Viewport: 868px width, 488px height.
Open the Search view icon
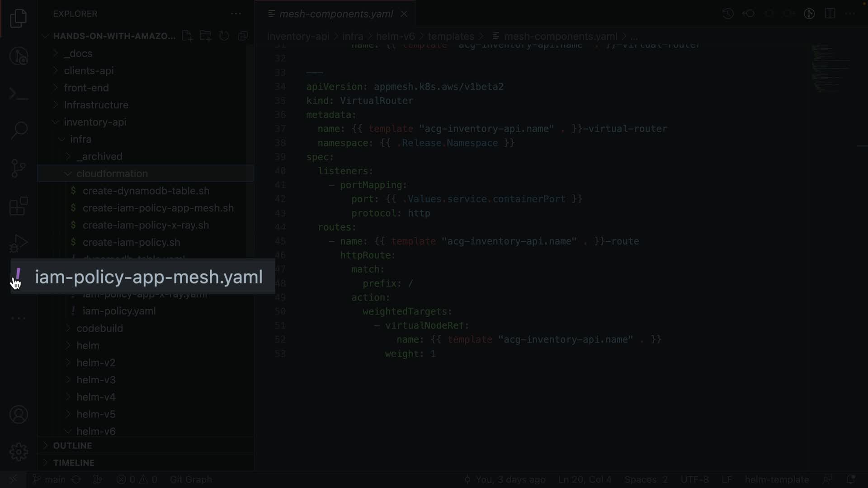19,131
